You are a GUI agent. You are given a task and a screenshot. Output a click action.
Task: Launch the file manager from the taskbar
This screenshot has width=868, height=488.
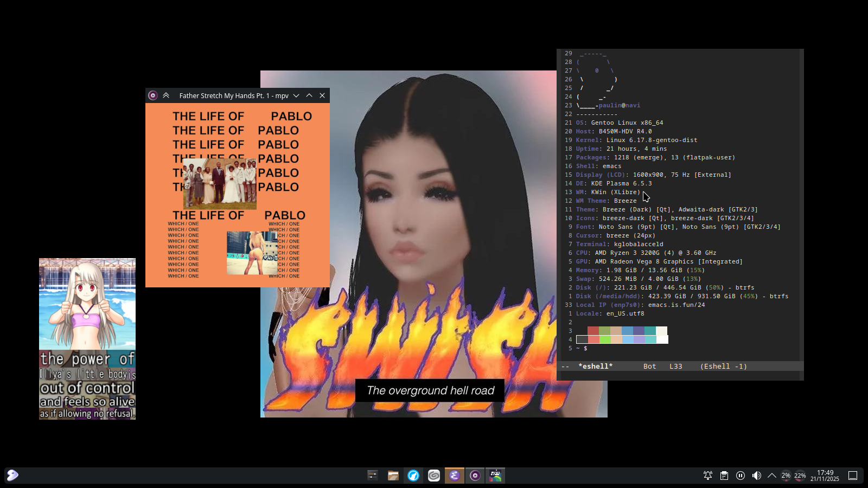coord(393,476)
